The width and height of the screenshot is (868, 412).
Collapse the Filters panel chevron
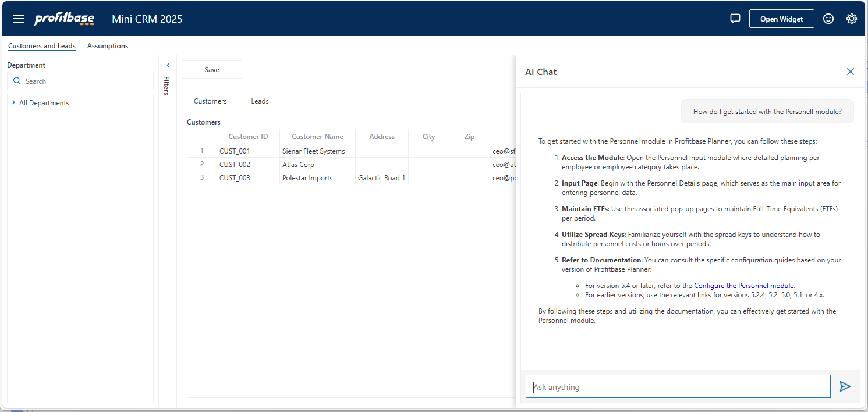(168, 65)
